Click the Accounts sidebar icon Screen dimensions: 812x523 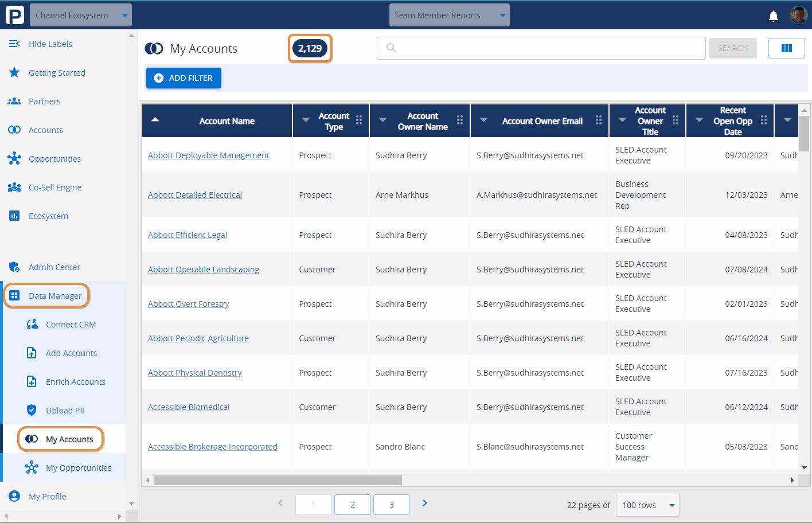(x=14, y=130)
